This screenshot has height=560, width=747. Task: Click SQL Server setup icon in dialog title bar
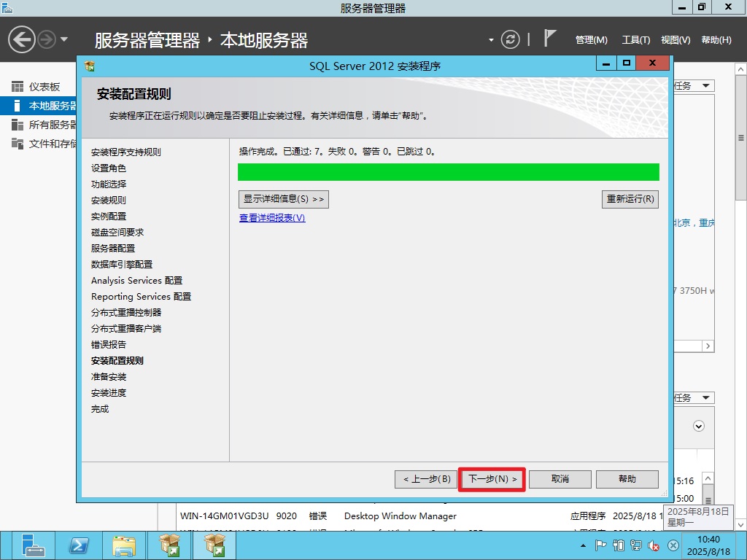(90, 66)
